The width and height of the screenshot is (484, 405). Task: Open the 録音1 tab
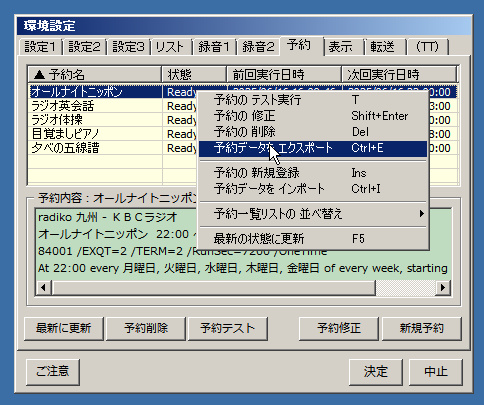(x=214, y=47)
